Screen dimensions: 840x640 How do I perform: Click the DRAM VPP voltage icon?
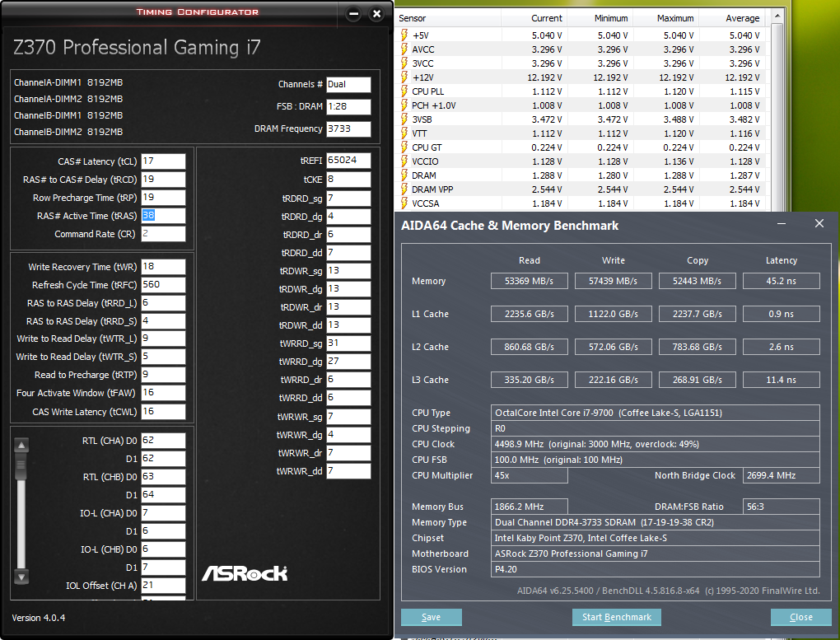(404, 189)
